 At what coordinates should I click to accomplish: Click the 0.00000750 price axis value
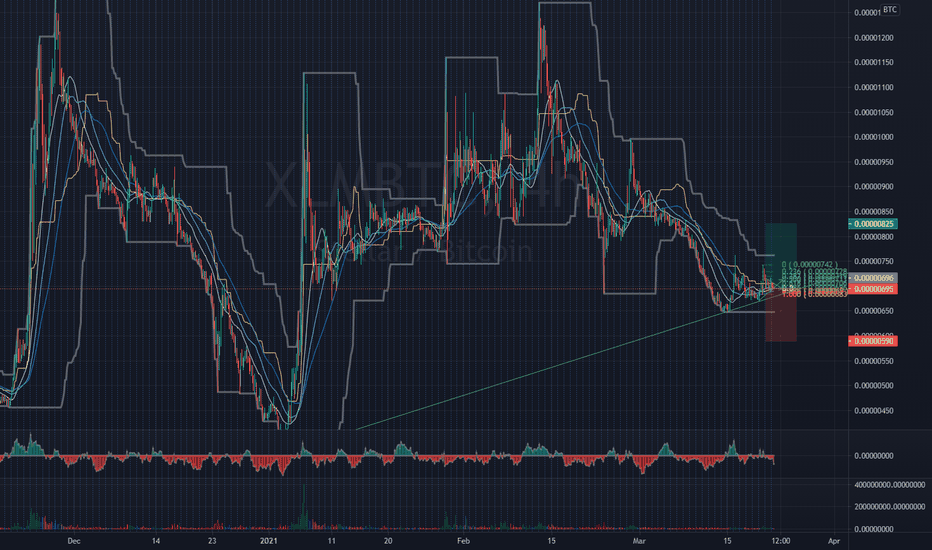(874, 262)
